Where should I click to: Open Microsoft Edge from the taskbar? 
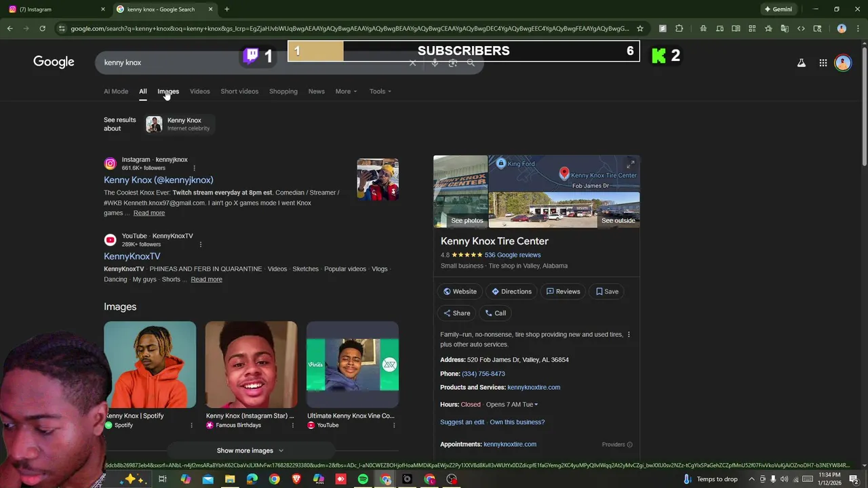[252, 479]
